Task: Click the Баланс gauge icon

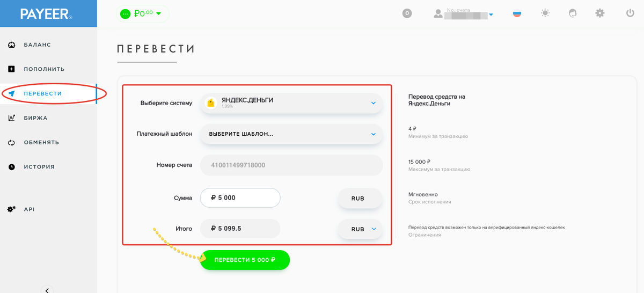Action: pyautogui.click(x=11, y=45)
